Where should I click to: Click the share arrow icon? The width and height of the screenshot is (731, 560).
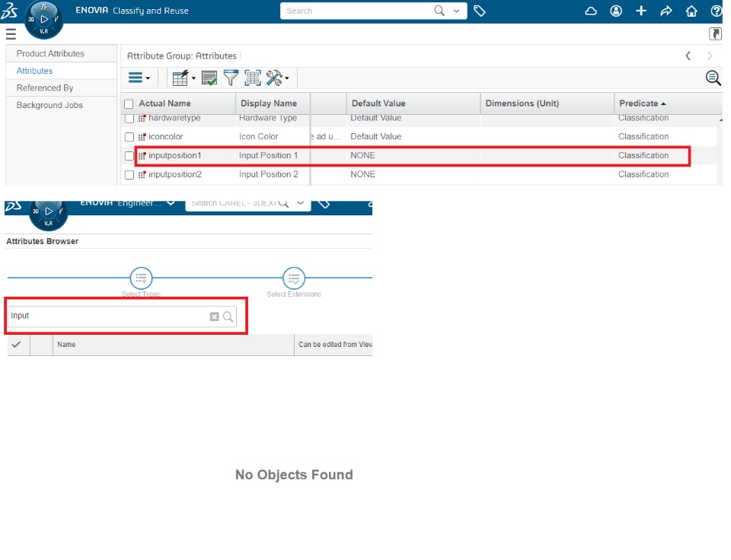tap(666, 11)
